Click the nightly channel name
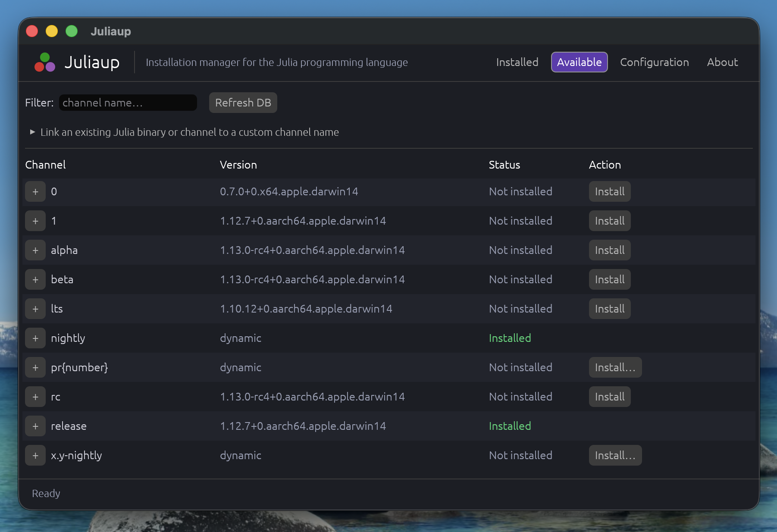This screenshot has width=777, height=532. click(68, 338)
